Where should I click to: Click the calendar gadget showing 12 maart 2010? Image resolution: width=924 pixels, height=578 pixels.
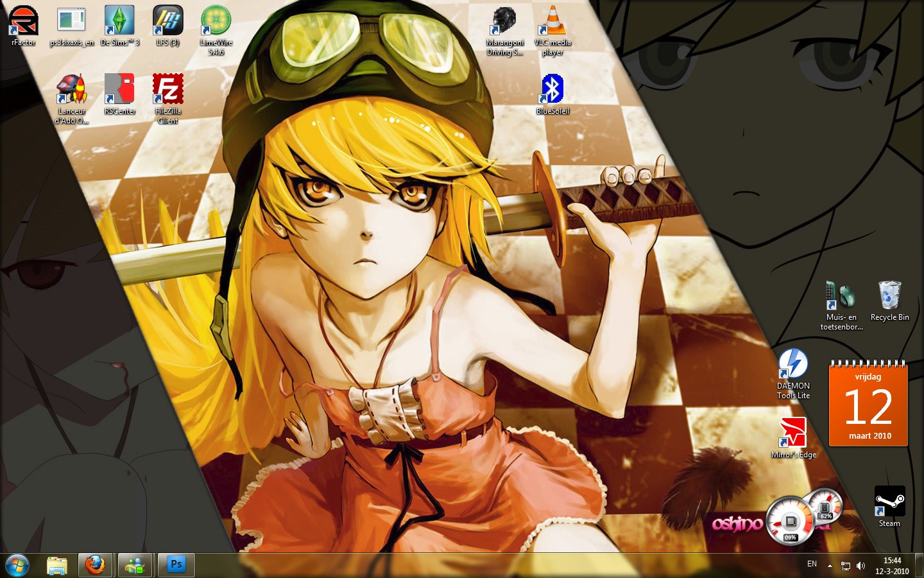(868, 403)
